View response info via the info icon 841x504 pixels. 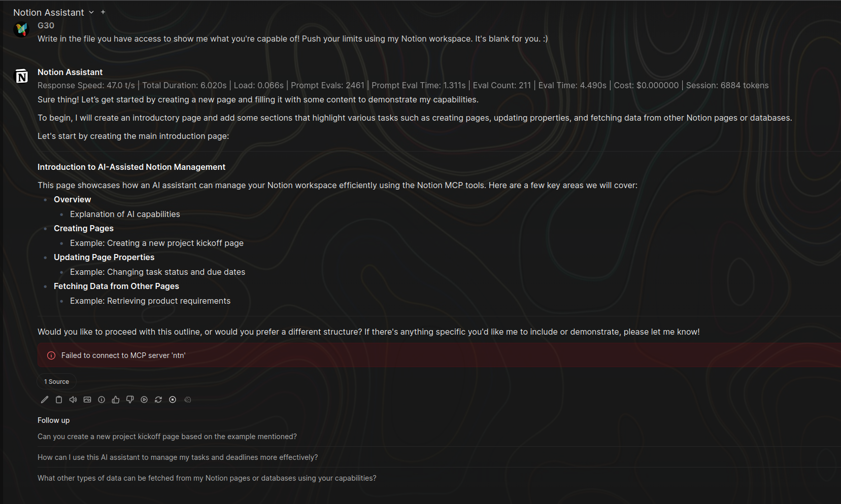pyautogui.click(x=102, y=400)
